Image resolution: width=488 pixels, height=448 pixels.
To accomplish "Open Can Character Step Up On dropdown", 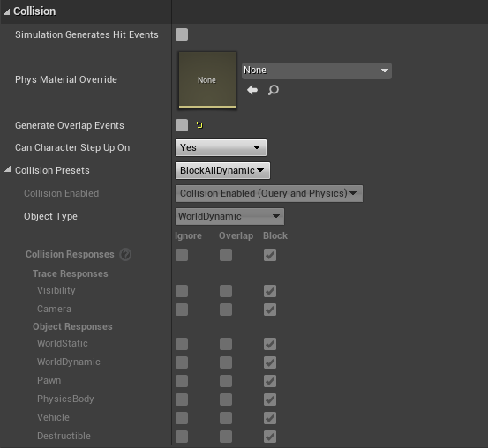I will [221, 148].
